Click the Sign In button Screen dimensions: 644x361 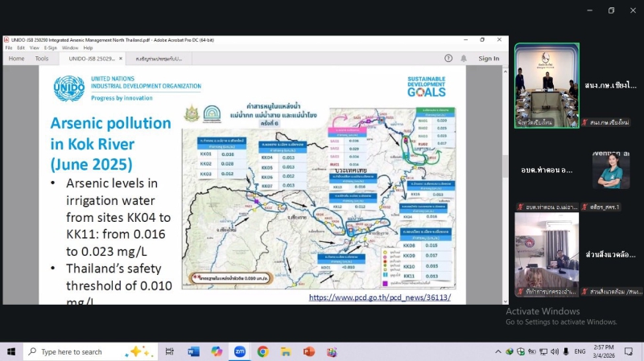(x=489, y=59)
